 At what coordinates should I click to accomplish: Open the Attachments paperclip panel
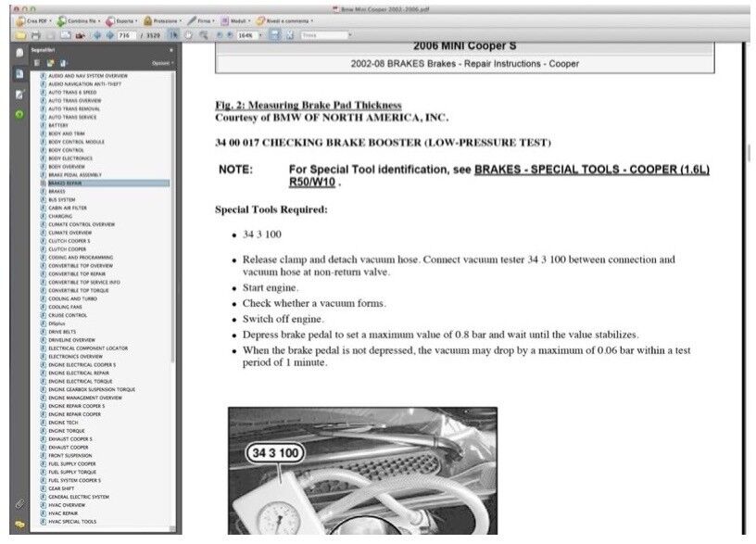(19, 503)
